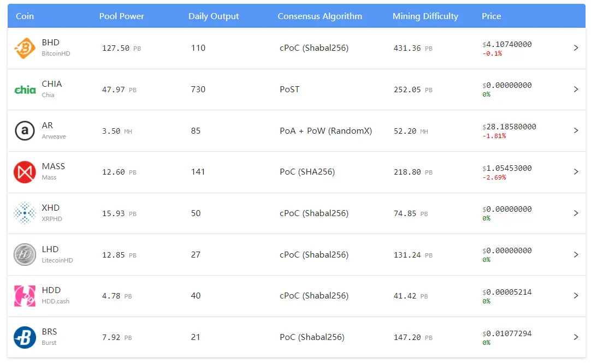Select pool power 47.97 PB value
Screen dimensions: 591x364
(119, 90)
